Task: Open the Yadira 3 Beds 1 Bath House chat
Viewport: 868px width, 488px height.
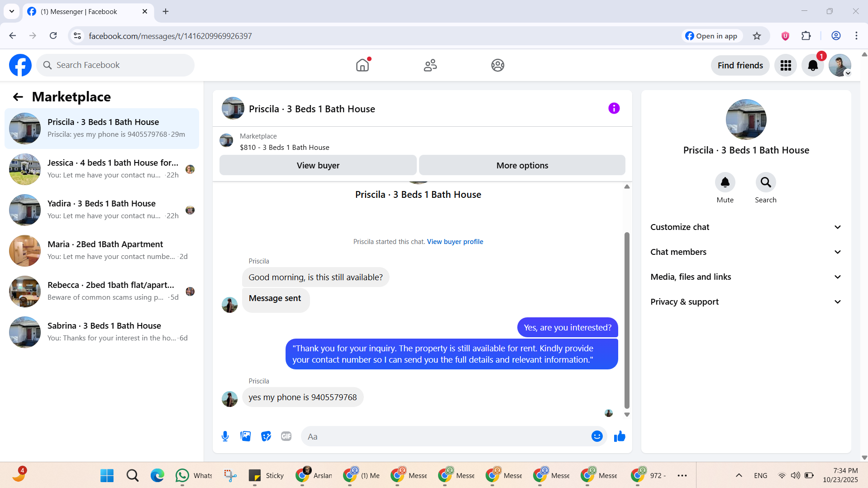Action: point(102,210)
